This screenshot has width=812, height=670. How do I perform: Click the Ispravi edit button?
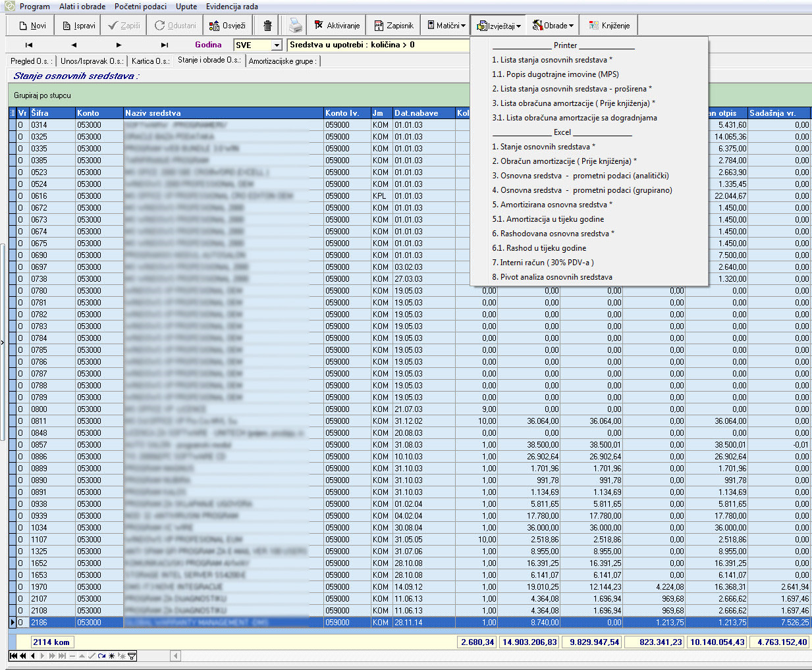coord(79,26)
